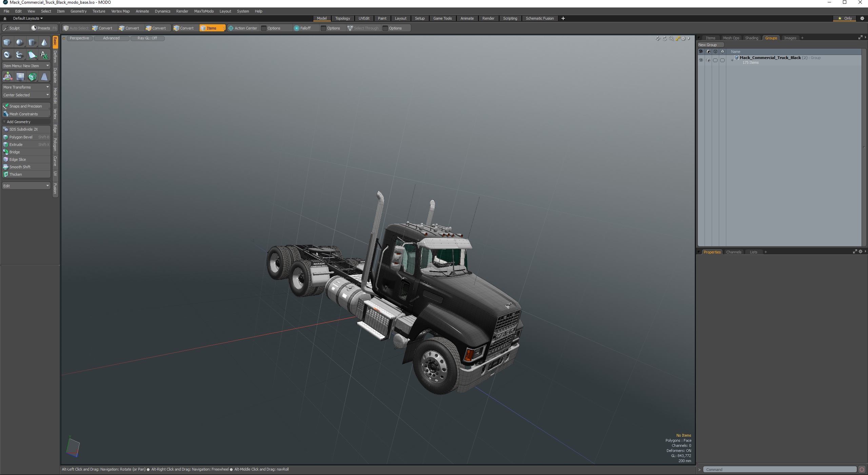Toggle visibility eye of Mack_Commercial_Truck_Black group
This screenshot has height=475, width=868.
[x=701, y=60]
